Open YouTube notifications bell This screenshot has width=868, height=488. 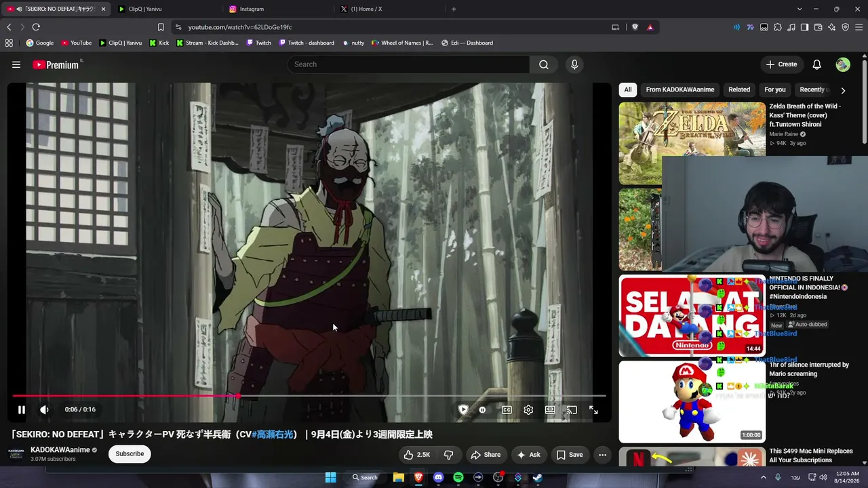(x=817, y=64)
